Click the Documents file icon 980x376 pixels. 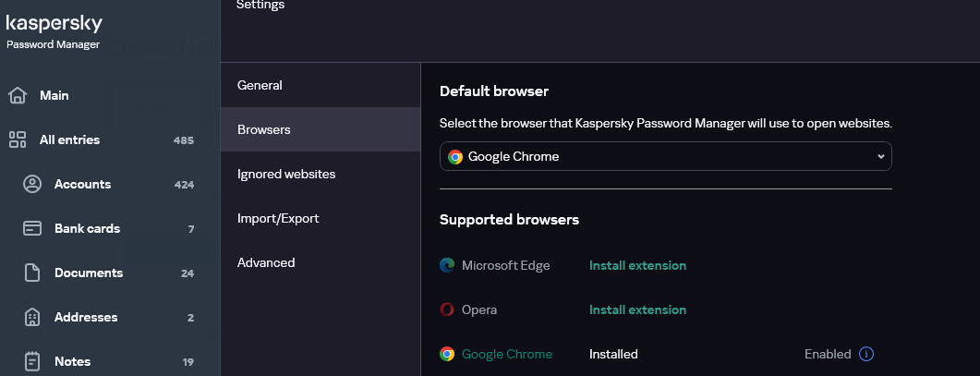click(x=32, y=273)
